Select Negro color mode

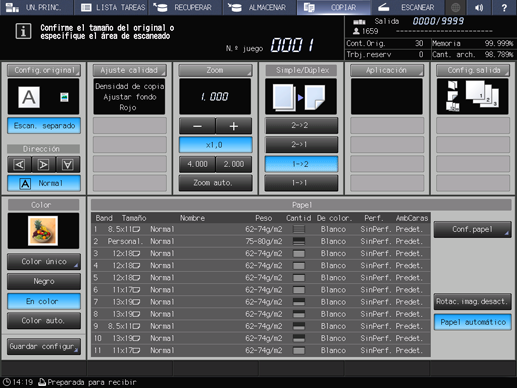pyautogui.click(x=44, y=281)
